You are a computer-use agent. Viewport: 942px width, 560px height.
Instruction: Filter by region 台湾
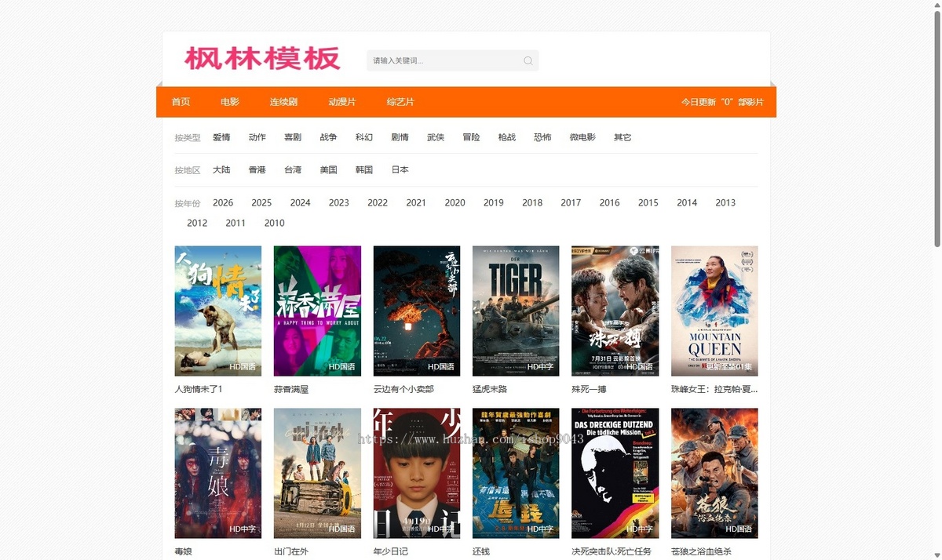(293, 170)
